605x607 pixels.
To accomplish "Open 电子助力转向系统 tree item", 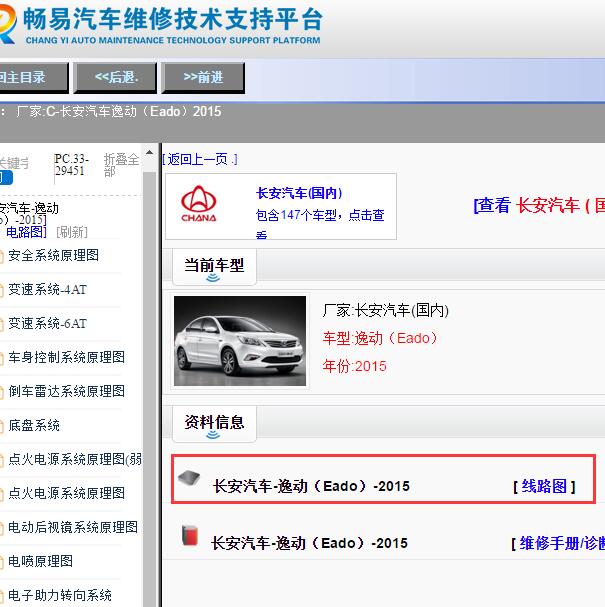I will [60, 595].
